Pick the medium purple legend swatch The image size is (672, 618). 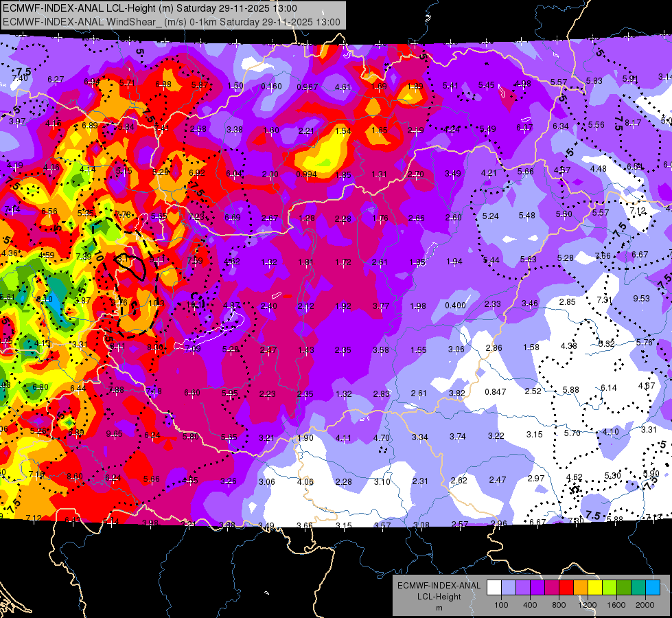coord(523,588)
